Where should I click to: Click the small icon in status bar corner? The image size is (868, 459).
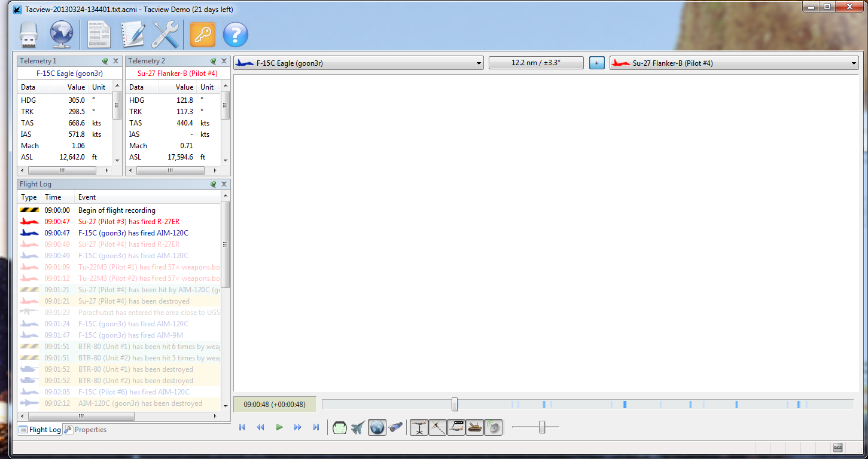point(838,448)
